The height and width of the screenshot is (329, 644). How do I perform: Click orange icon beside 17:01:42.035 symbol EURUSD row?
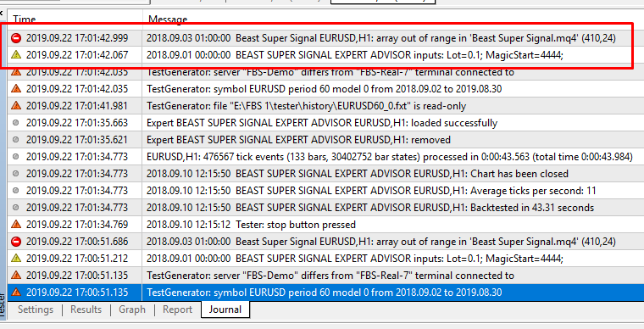(x=16, y=88)
